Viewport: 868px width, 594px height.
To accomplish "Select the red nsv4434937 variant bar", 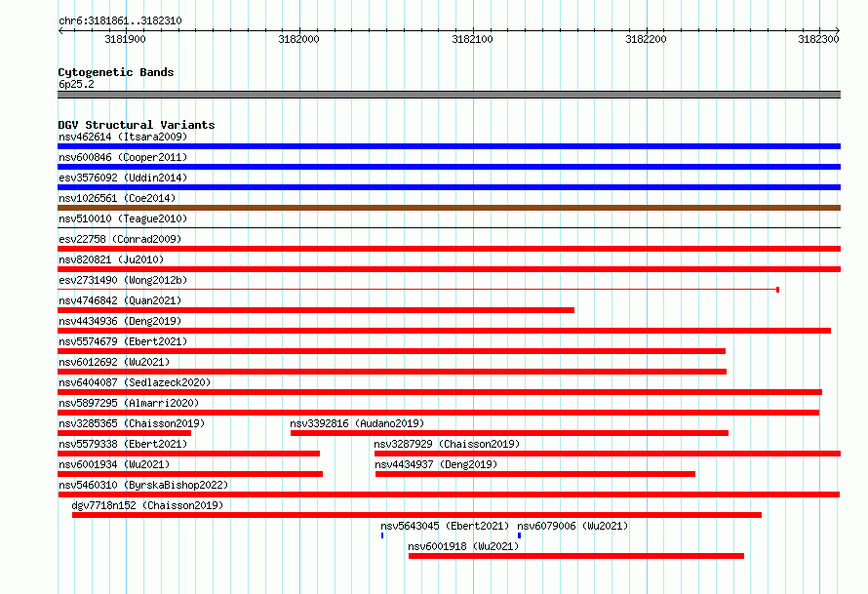I will pyautogui.click(x=535, y=474).
